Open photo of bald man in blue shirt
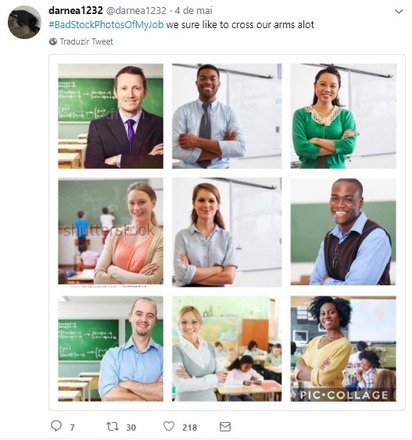This screenshot has width=412, height=440. coord(111,349)
